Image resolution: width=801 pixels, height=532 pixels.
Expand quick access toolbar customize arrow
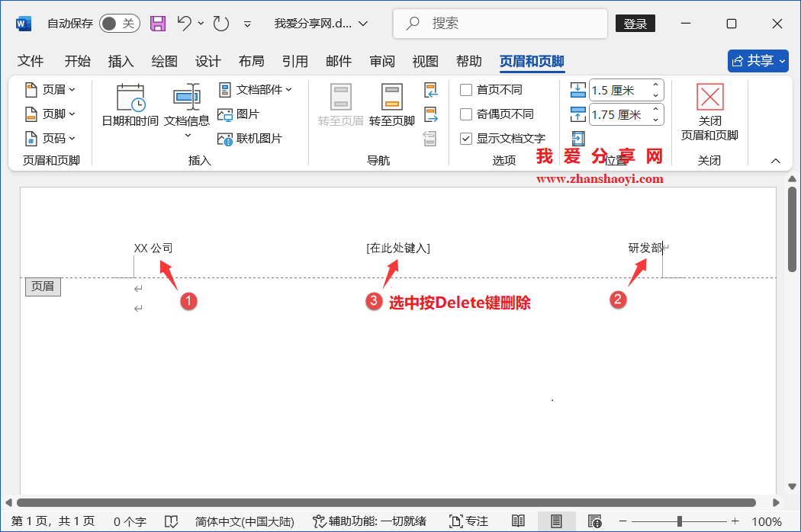(x=247, y=24)
